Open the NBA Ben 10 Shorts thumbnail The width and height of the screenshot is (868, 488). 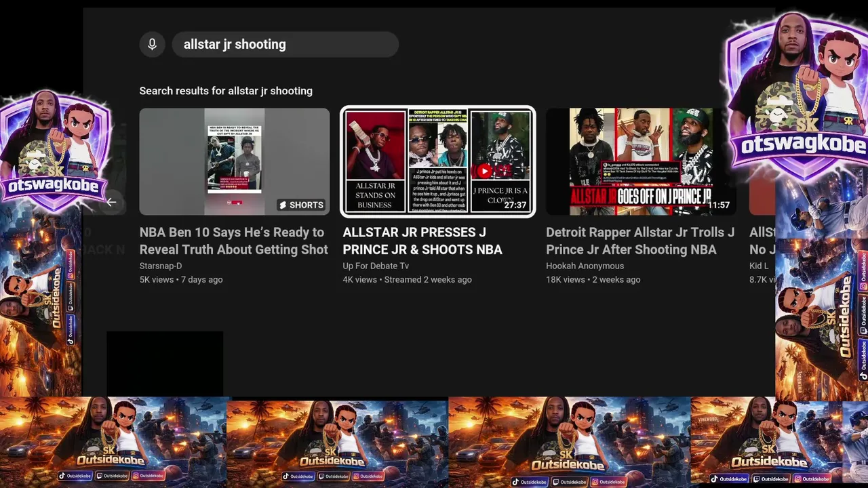coord(235,161)
